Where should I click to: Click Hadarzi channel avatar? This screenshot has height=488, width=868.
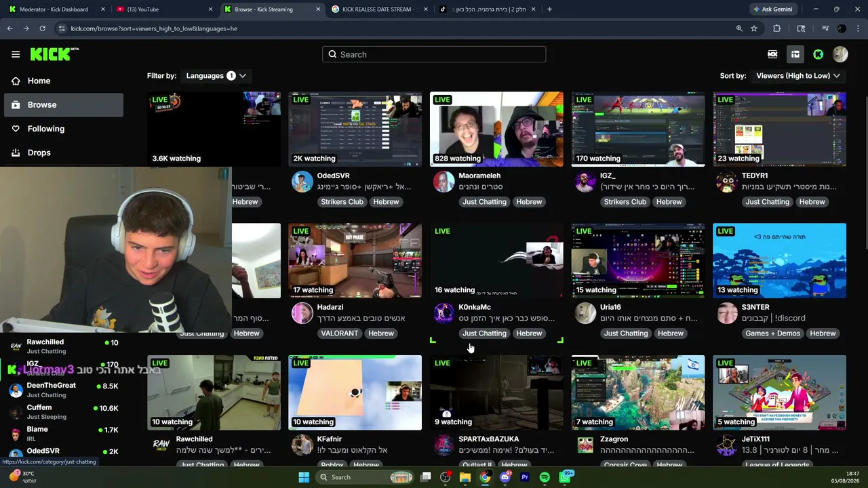pos(302,313)
